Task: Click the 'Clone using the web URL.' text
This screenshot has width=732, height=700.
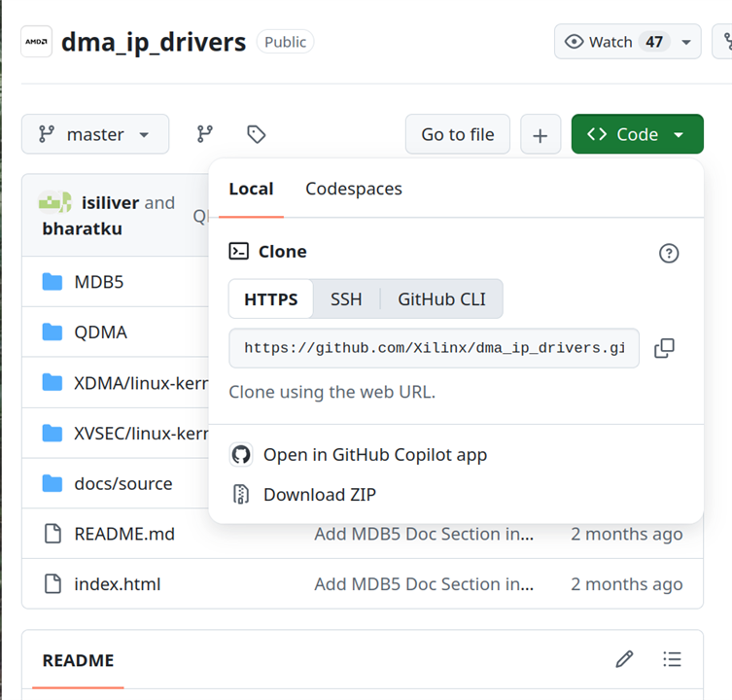Action: (331, 392)
